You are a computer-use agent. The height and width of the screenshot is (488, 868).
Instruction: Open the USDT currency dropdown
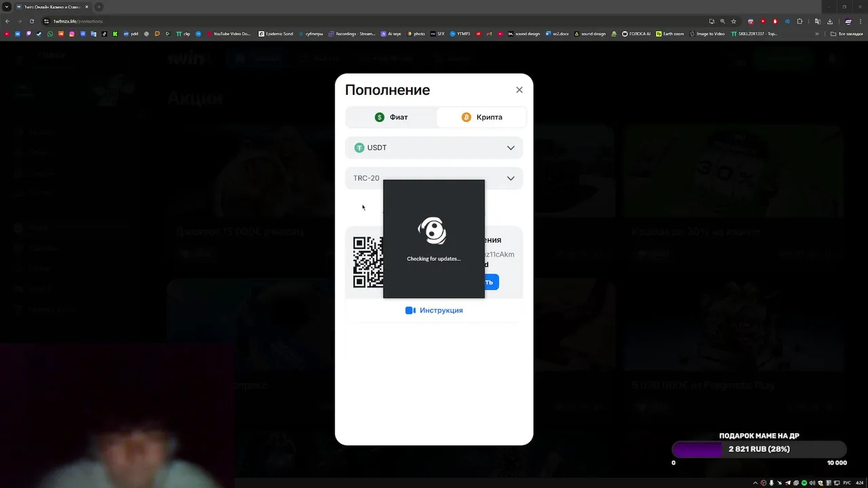click(x=434, y=148)
